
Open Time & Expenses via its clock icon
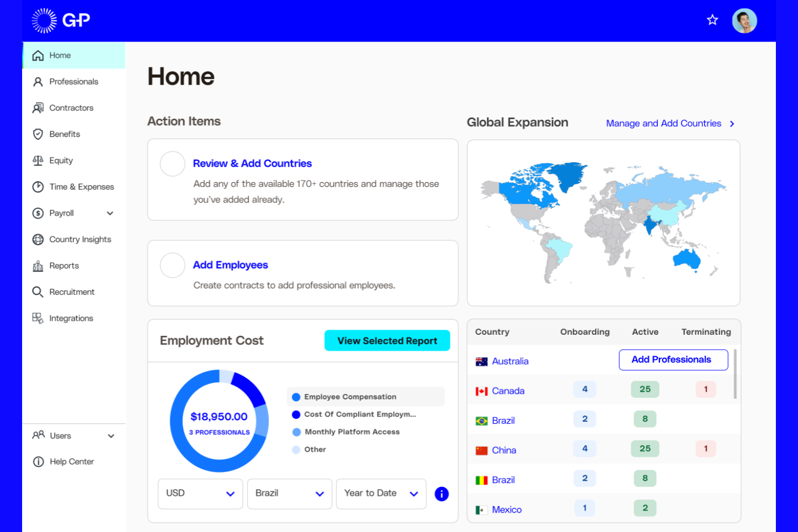pyautogui.click(x=38, y=186)
